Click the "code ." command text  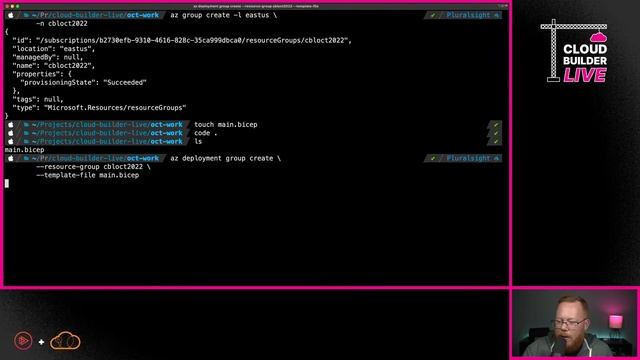206,133
